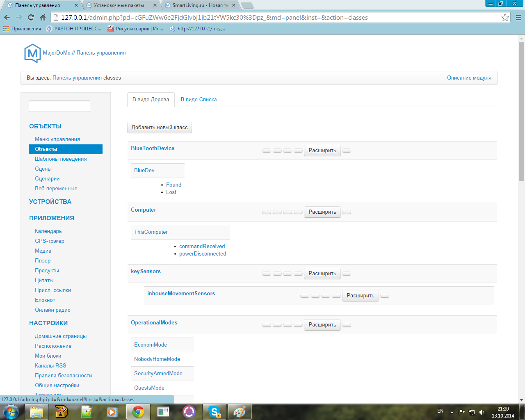Open Веб-переменные in the sidebar

56,189
